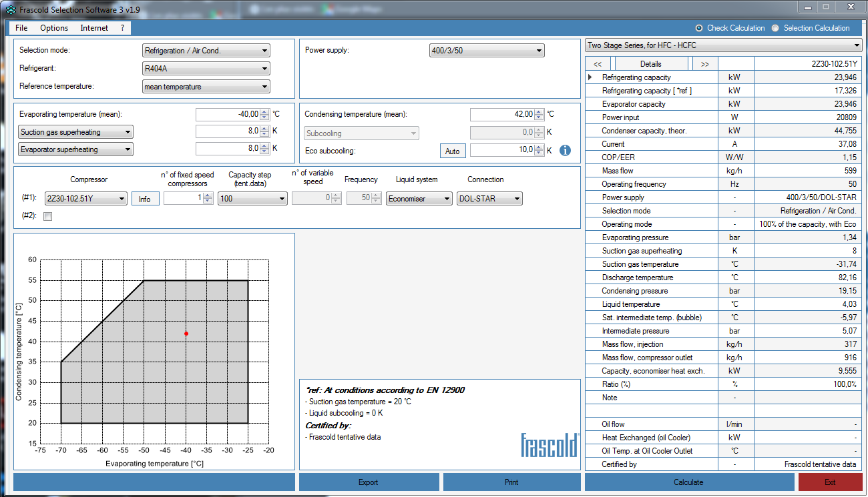The width and height of the screenshot is (868, 497).
Task: Click the Calculate button
Action: point(689,482)
